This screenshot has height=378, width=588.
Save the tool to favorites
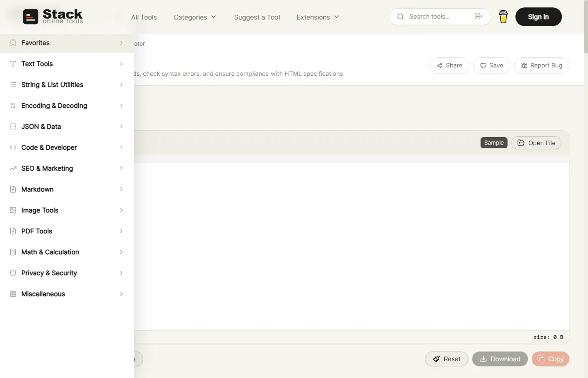(492, 66)
